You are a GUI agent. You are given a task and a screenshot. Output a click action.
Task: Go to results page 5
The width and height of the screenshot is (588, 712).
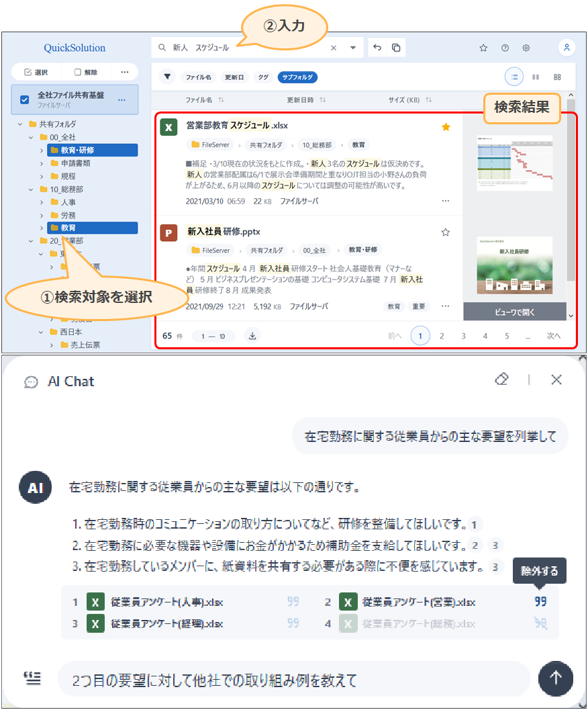pos(507,336)
